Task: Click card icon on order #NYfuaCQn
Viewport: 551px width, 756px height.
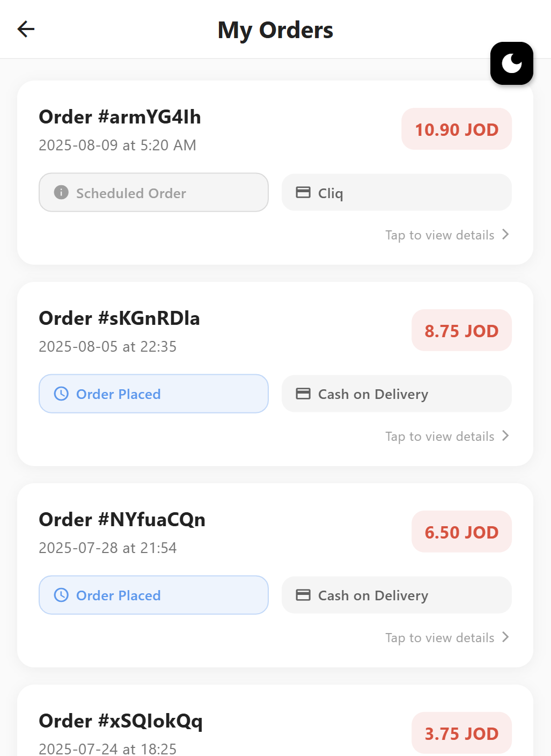Action: pyautogui.click(x=303, y=595)
